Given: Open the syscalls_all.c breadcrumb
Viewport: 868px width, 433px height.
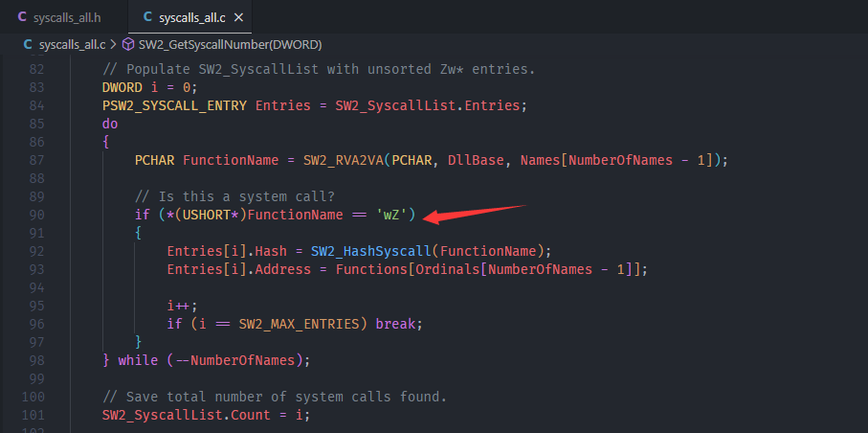Looking at the screenshot, I should [72, 44].
